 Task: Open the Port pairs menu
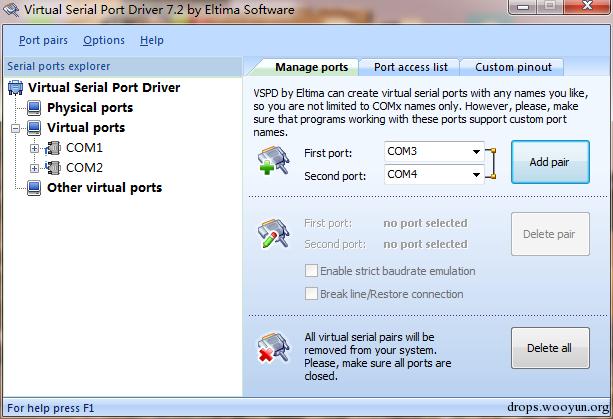pos(43,40)
